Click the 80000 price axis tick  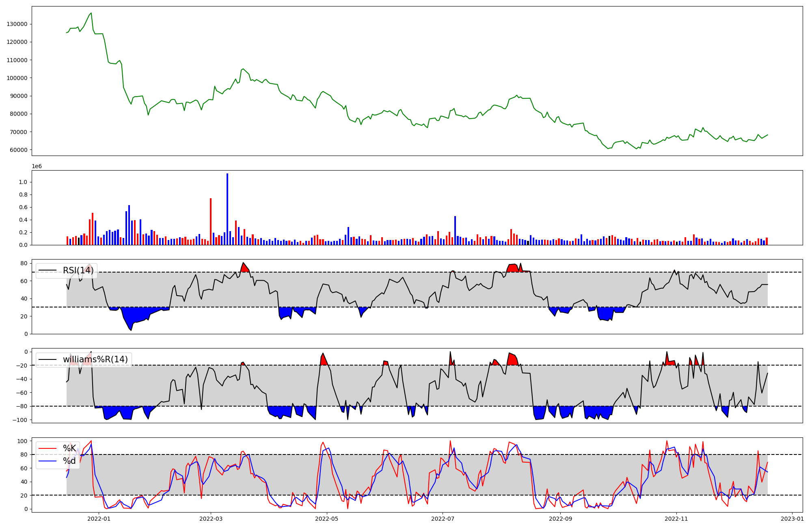[19, 114]
